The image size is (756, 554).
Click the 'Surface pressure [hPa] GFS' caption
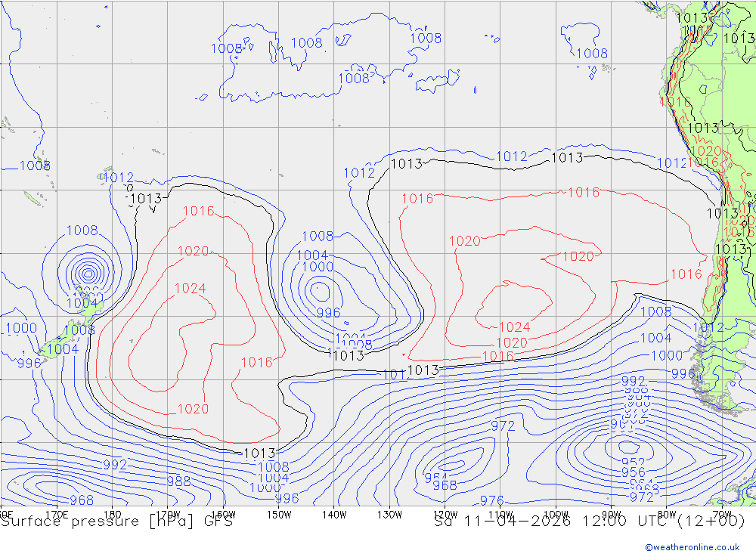pos(116,522)
